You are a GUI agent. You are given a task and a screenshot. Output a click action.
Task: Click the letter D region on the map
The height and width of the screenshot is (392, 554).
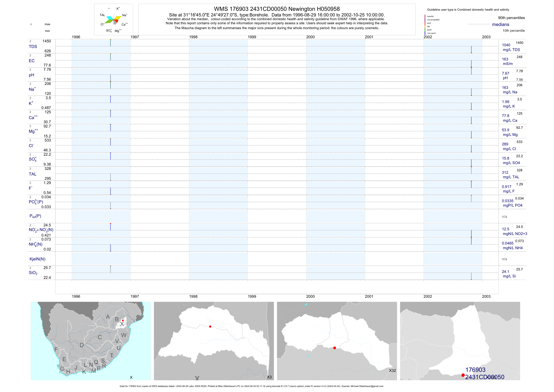82,345
